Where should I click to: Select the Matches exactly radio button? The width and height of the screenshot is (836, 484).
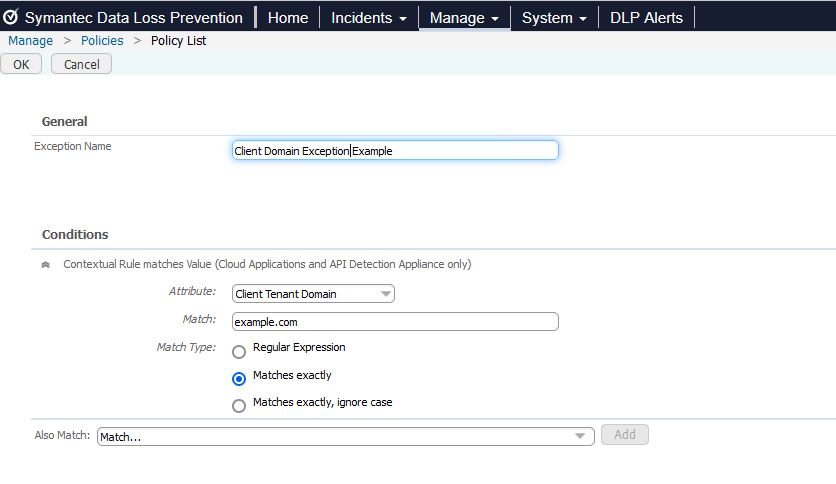point(239,379)
